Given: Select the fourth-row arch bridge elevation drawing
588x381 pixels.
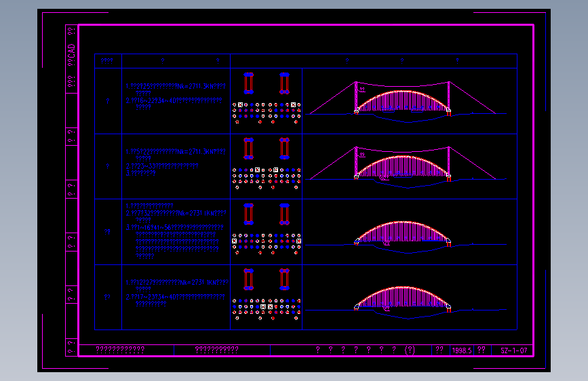Looking at the screenshot, I should (407, 302).
